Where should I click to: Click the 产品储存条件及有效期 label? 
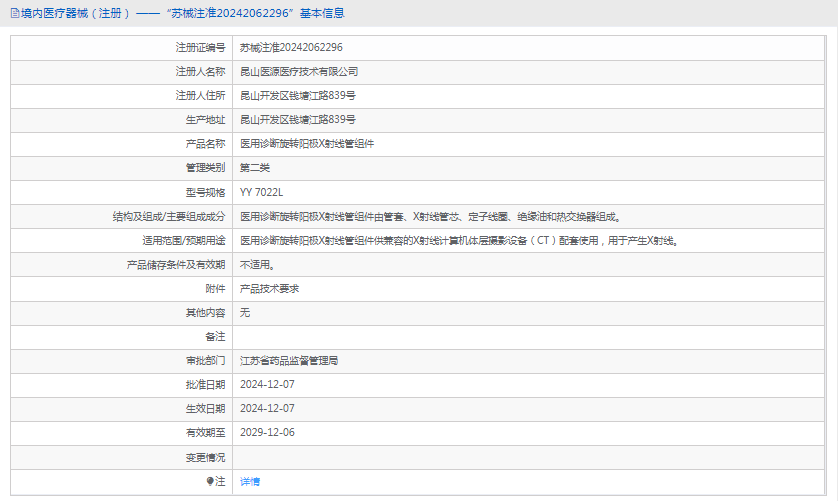[x=176, y=265]
